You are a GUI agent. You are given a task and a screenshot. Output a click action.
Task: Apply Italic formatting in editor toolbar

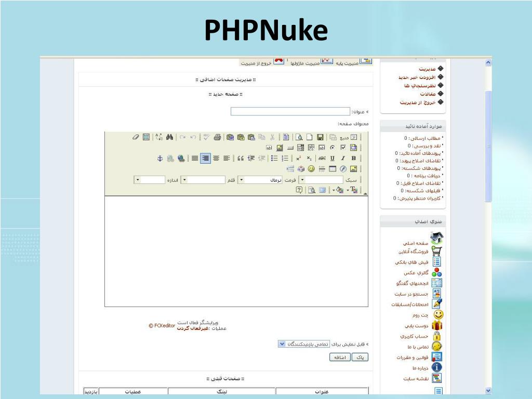click(x=343, y=158)
